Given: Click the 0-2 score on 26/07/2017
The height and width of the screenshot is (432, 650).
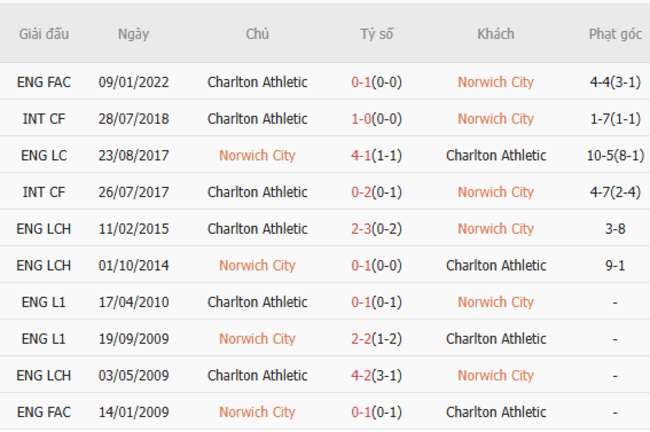Looking at the screenshot, I should [x=361, y=192].
